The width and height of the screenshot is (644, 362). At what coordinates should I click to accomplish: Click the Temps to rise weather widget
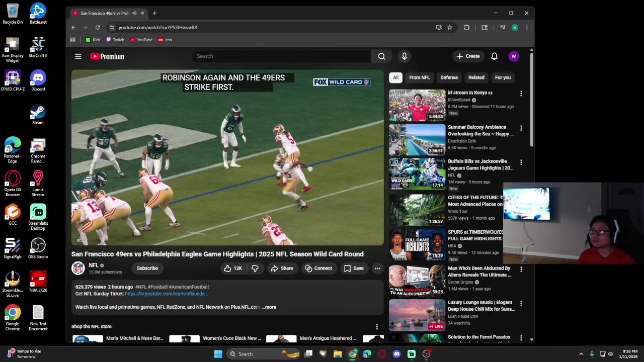(24, 354)
